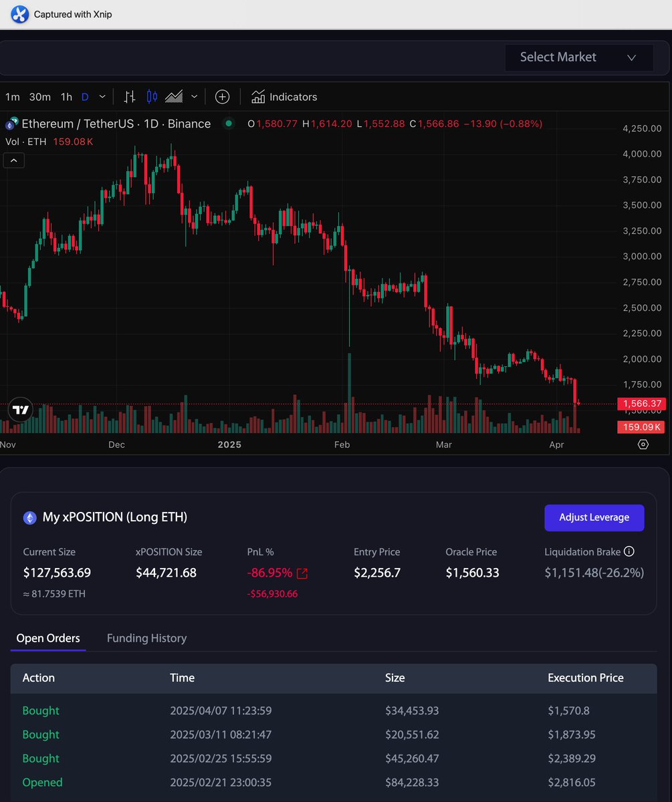Click the Liquidation Brake info icon

pos(629,551)
